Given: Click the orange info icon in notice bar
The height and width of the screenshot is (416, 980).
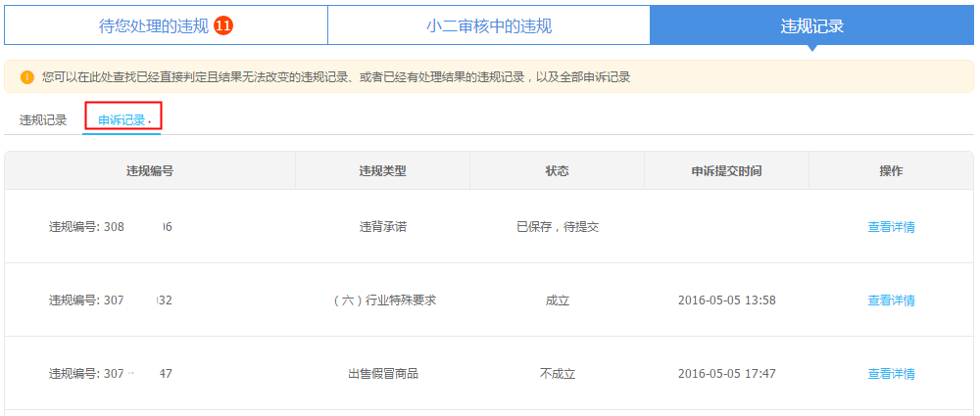Looking at the screenshot, I should click(26, 77).
